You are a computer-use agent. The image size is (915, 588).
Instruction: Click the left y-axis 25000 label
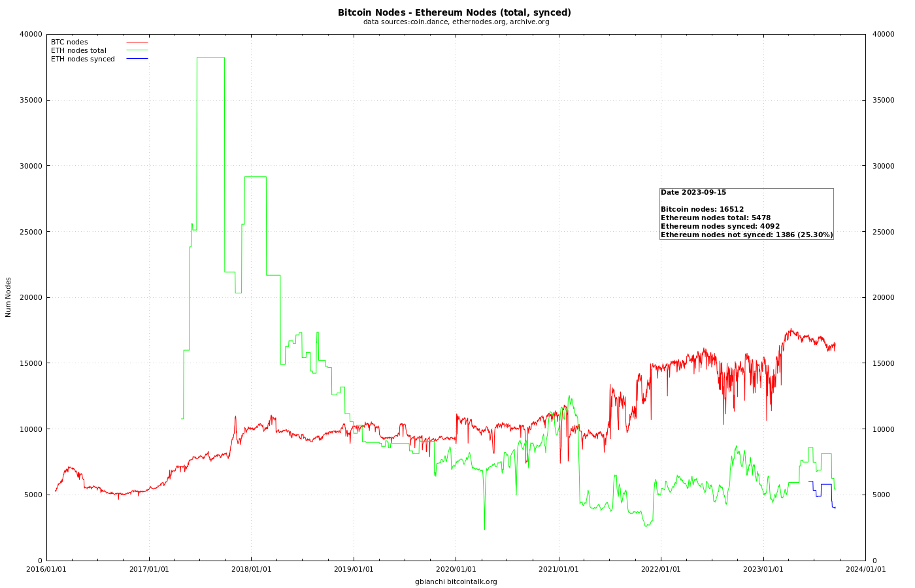(x=31, y=232)
